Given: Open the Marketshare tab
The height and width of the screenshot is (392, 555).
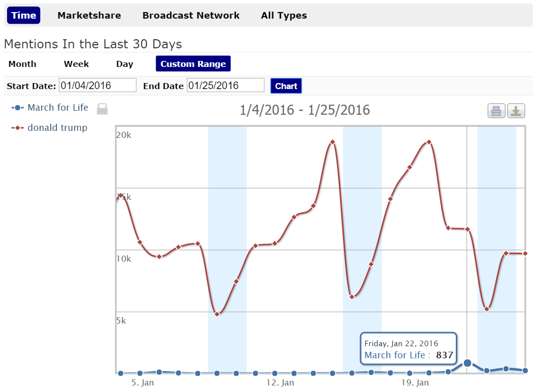Looking at the screenshot, I should click(89, 16).
